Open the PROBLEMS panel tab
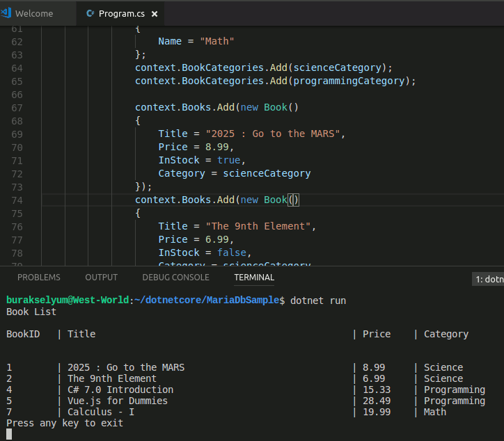The image size is (504, 441). coord(39,278)
